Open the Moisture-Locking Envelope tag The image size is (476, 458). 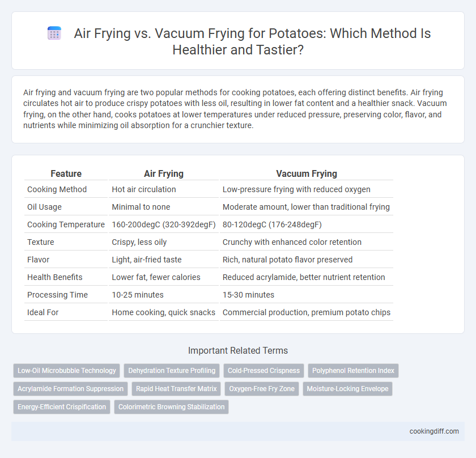(x=347, y=389)
